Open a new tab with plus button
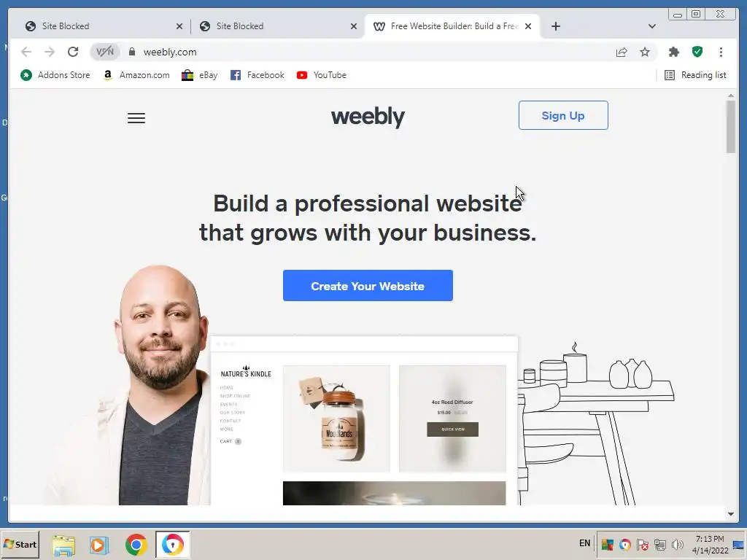 pyautogui.click(x=555, y=26)
